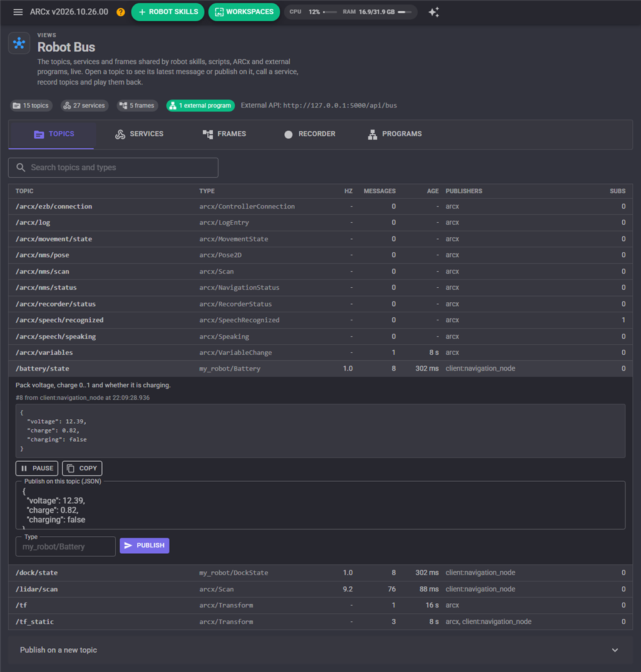This screenshot has height=672, width=641.
Task: Click the plus icon on Robot Skills
Action: 142,12
